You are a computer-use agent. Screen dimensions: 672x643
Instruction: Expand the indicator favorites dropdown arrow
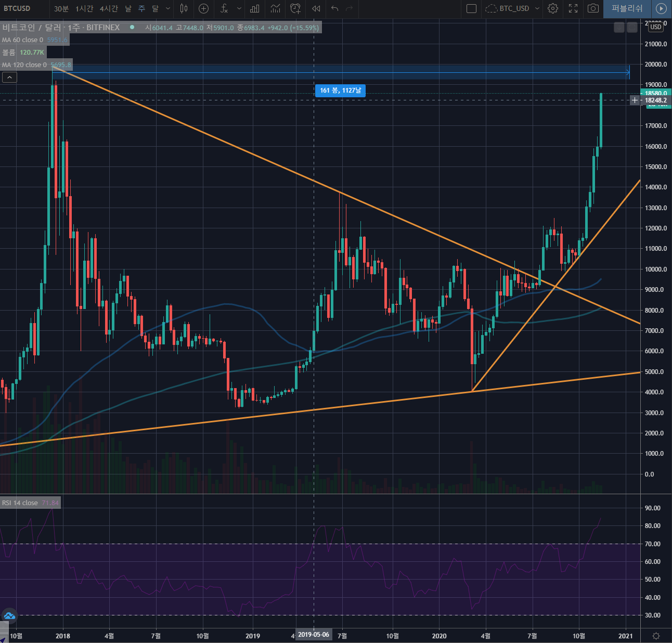pos(239,8)
